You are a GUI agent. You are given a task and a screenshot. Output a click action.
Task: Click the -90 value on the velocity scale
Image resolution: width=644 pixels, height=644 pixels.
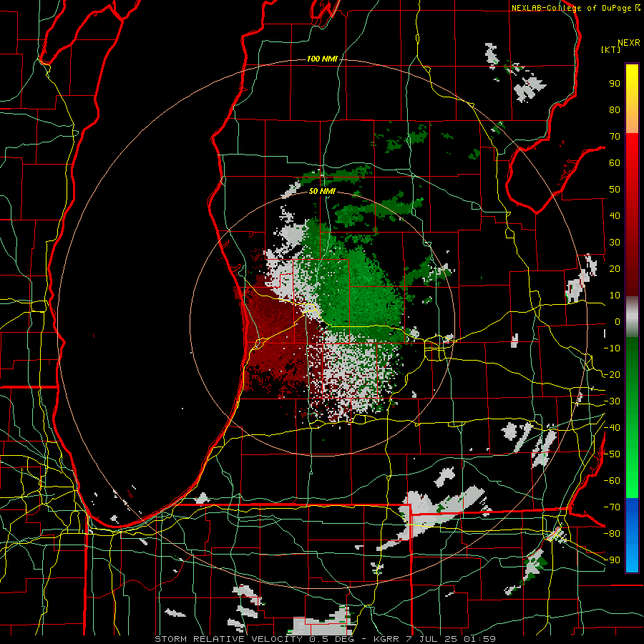(x=612, y=560)
